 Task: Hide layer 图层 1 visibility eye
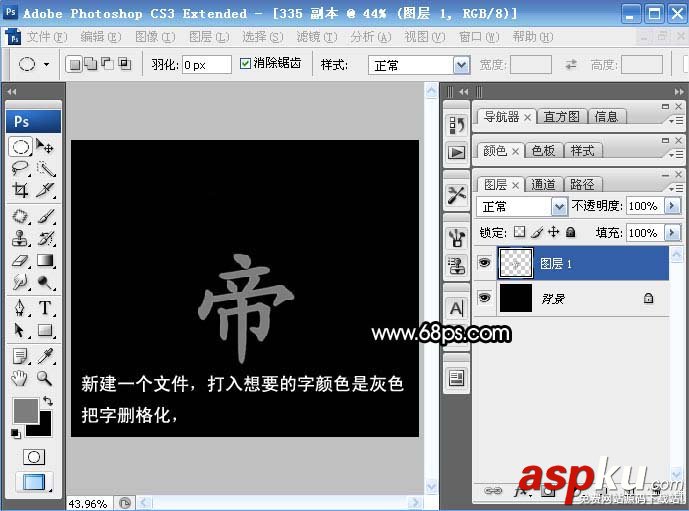(484, 263)
